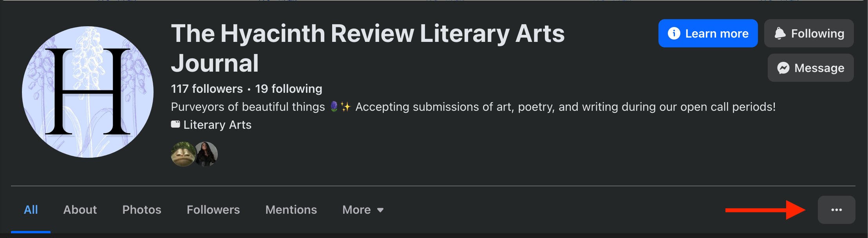Open the Photos tab

(142, 210)
